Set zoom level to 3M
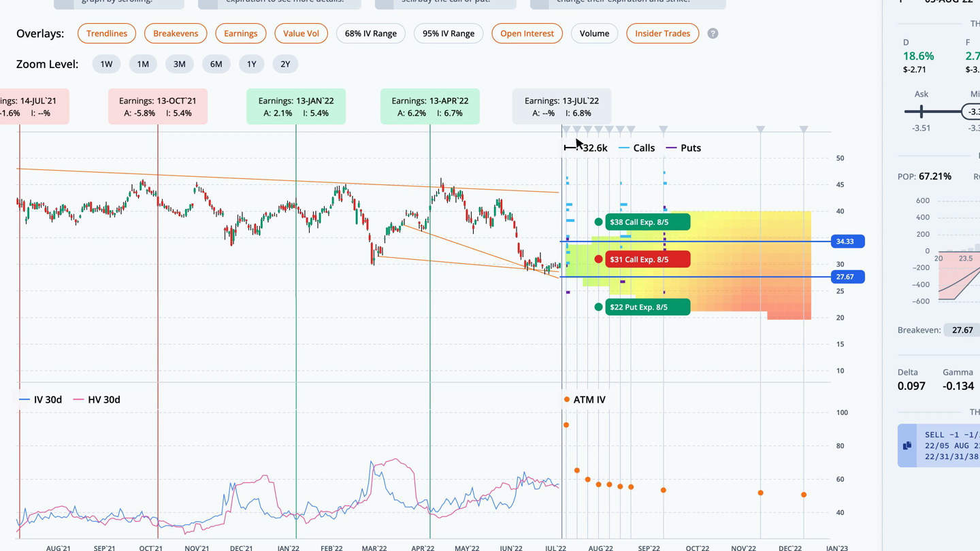The height and width of the screenshot is (551, 980). 179,64
